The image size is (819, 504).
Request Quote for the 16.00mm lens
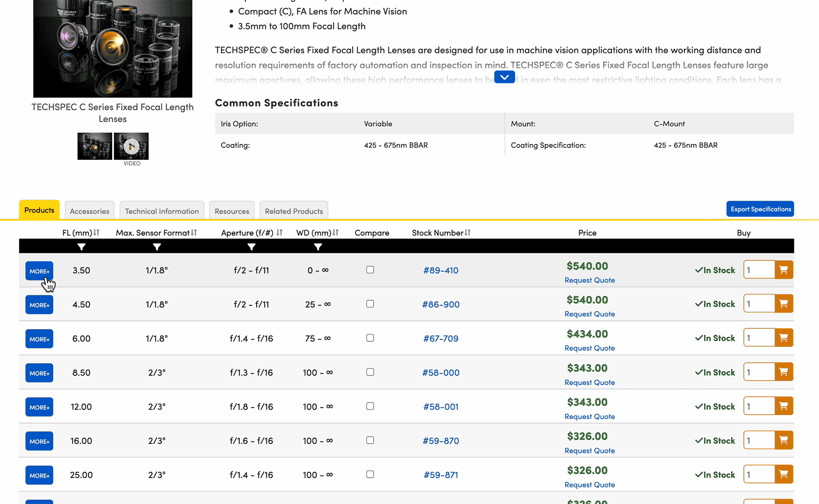tap(589, 451)
